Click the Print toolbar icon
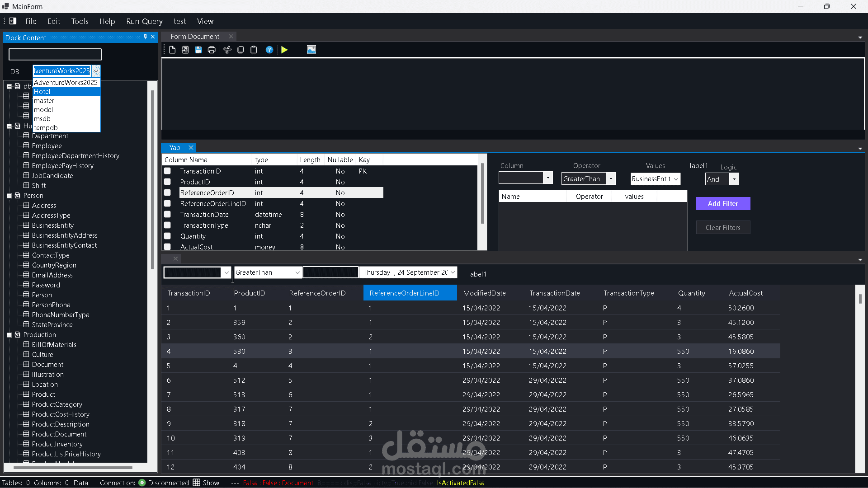The height and width of the screenshot is (488, 868). 212,50
